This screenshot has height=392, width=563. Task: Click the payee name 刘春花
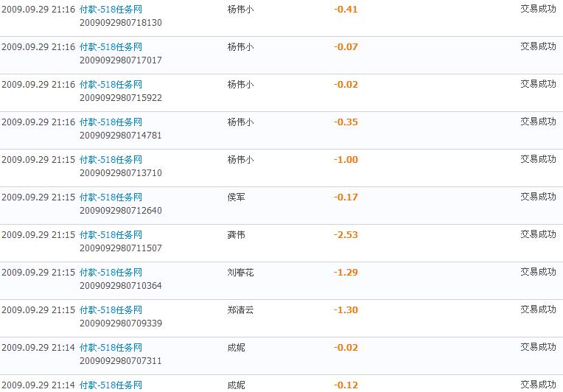(240, 273)
